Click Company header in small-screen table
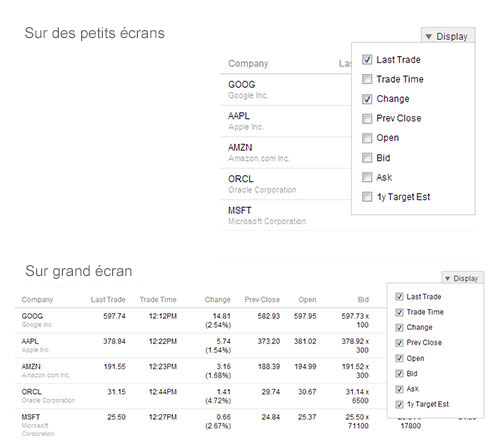 click(248, 63)
